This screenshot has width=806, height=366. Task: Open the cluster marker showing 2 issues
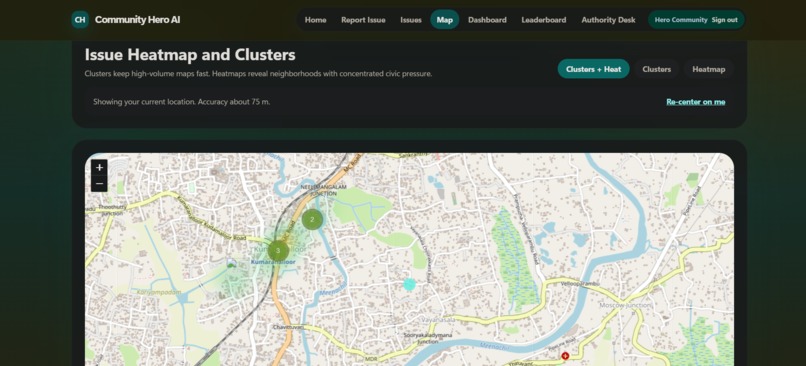(312, 219)
